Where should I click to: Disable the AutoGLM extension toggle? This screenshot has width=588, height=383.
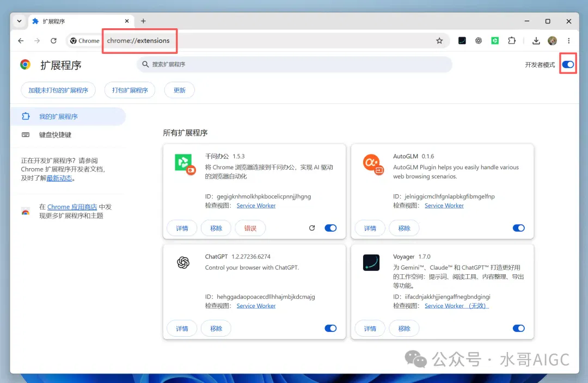519,228
